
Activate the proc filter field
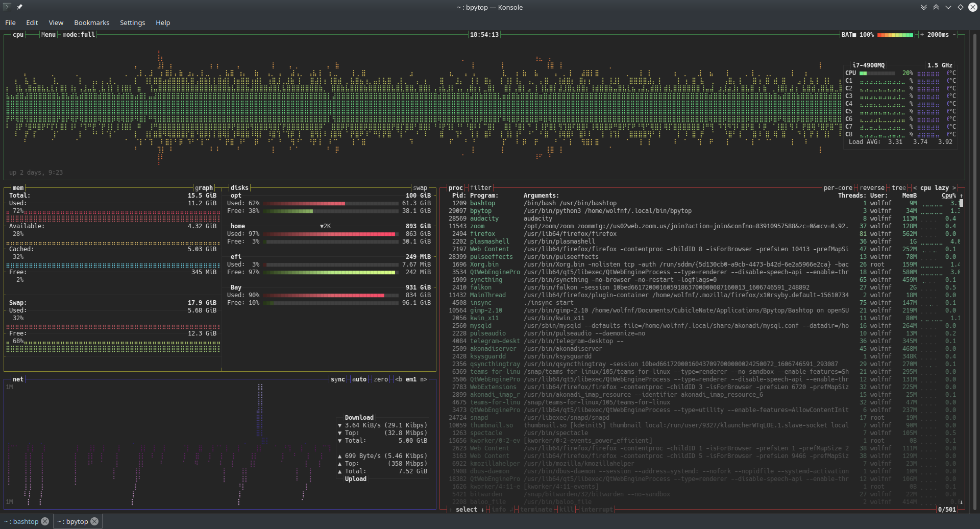click(481, 188)
